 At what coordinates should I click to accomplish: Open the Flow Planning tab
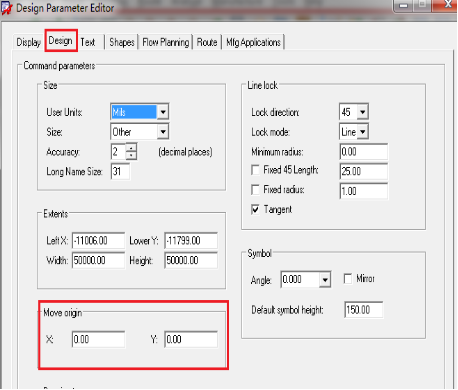[166, 42]
